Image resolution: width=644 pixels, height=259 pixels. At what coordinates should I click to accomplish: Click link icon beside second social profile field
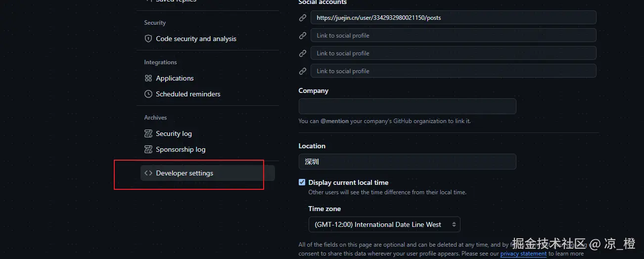click(303, 36)
